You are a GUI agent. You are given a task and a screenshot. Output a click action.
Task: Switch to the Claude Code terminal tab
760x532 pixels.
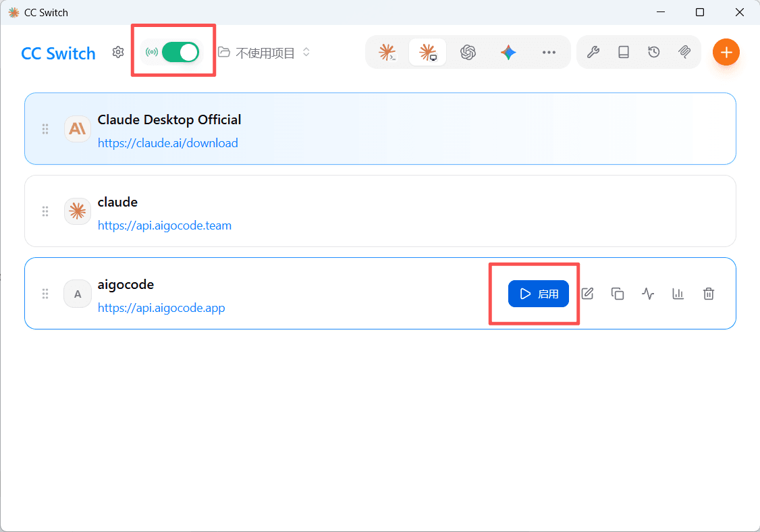click(x=387, y=52)
